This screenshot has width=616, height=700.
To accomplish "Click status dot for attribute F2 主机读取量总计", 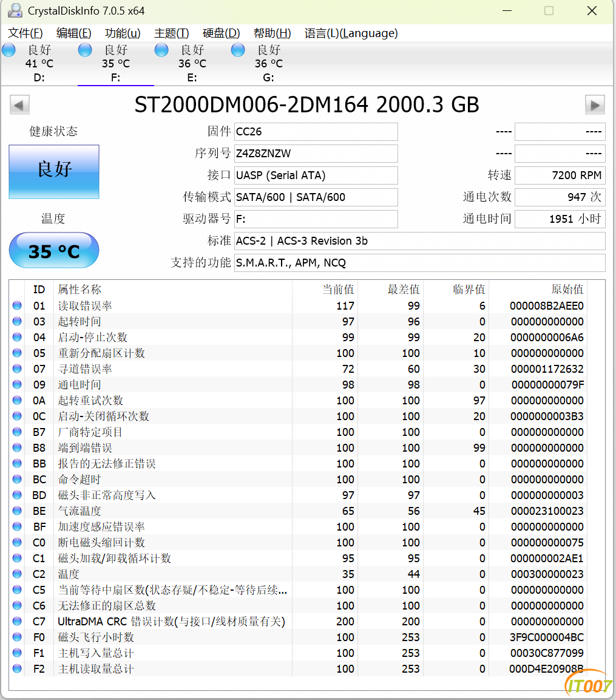I will (x=17, y=668).
